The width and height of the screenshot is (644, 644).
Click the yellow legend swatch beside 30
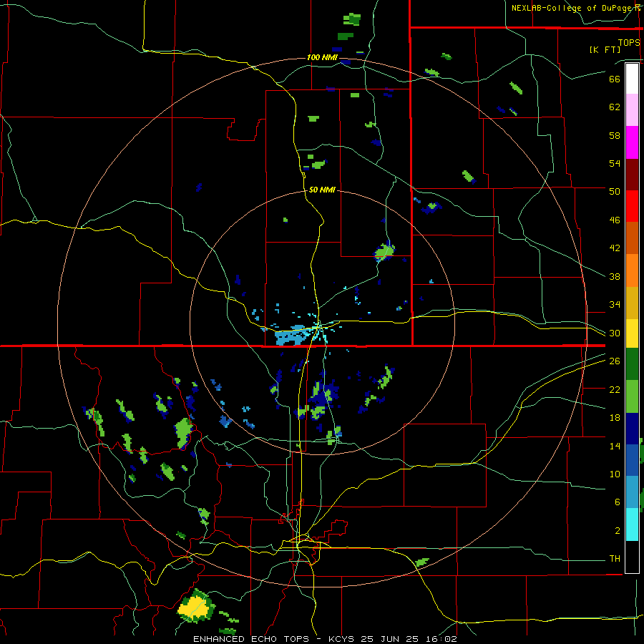(632, 333)
